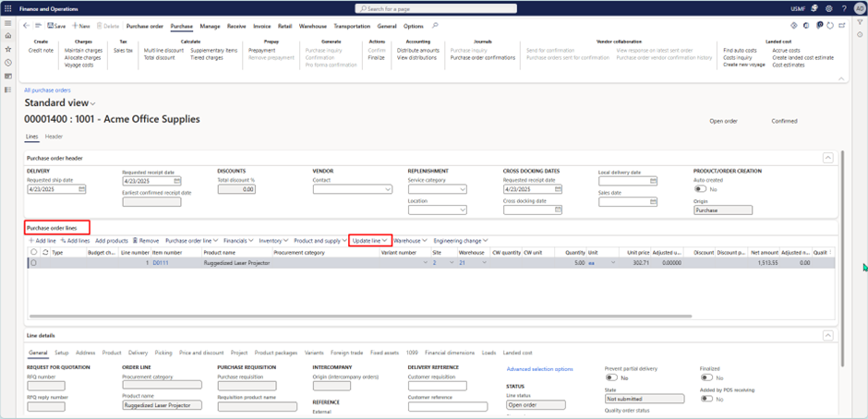The height and width of the screenshot is (419, 868).
Task: Focus the Search for a page field
Action: click(x=436, y=9)
